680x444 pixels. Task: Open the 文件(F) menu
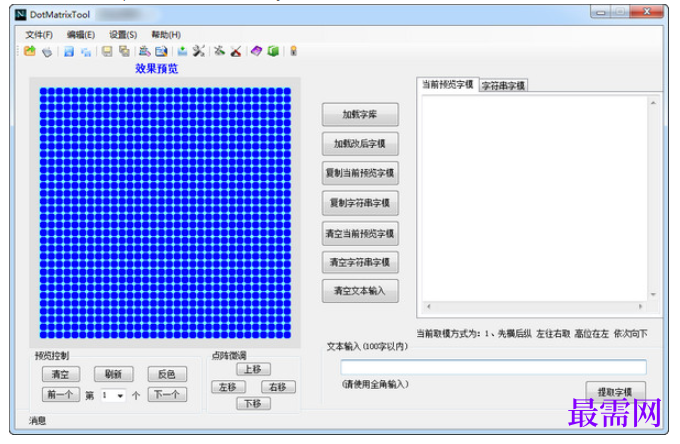[x=39, y=35]
